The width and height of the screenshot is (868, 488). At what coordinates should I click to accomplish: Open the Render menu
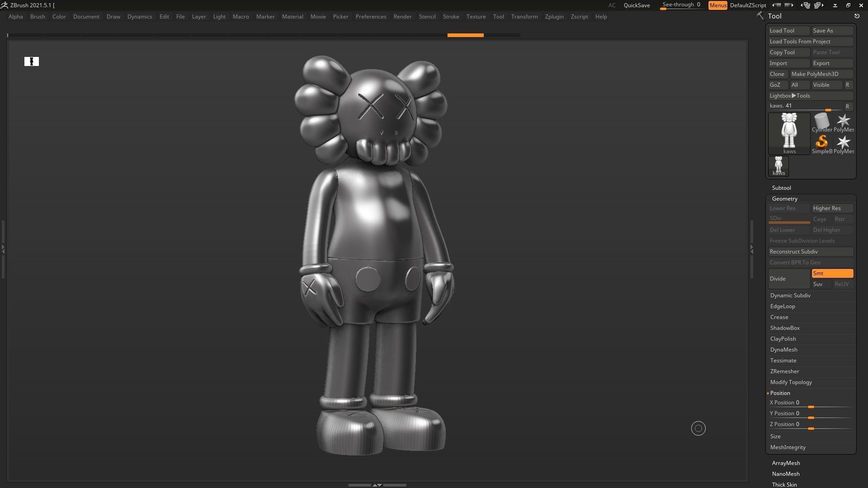pos(402,17)
